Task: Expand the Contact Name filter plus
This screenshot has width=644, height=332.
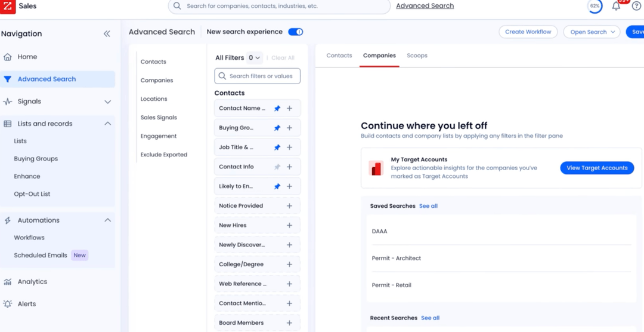Action: tap(290, 108)
